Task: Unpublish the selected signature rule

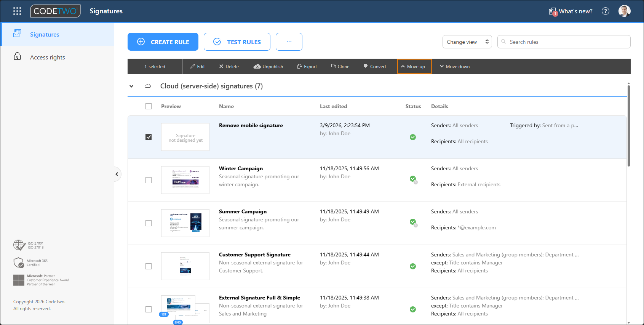Action: tap(268, 66)
